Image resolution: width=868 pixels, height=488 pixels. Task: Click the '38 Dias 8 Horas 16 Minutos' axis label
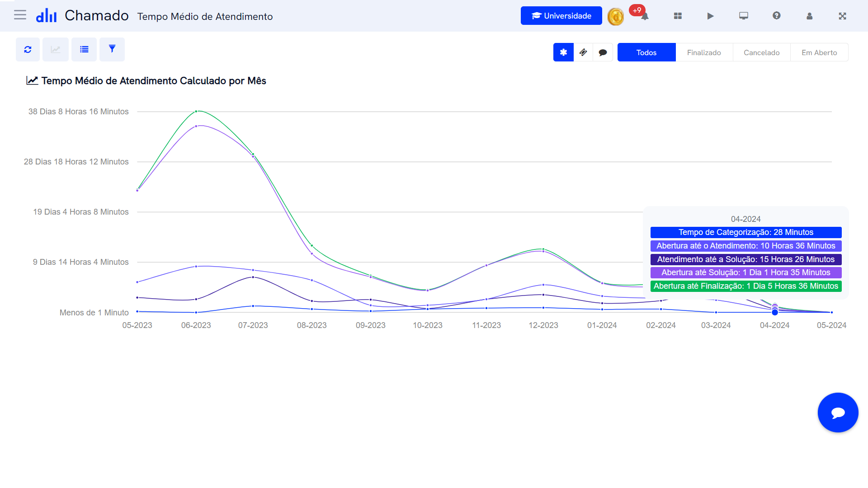point(79,112)
